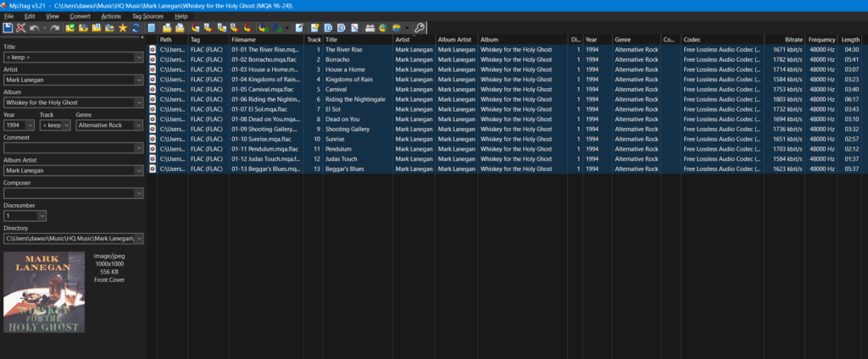868x359 pixels.
Task: Create playlist from selected files icon
Action: [x=180, y=28]
